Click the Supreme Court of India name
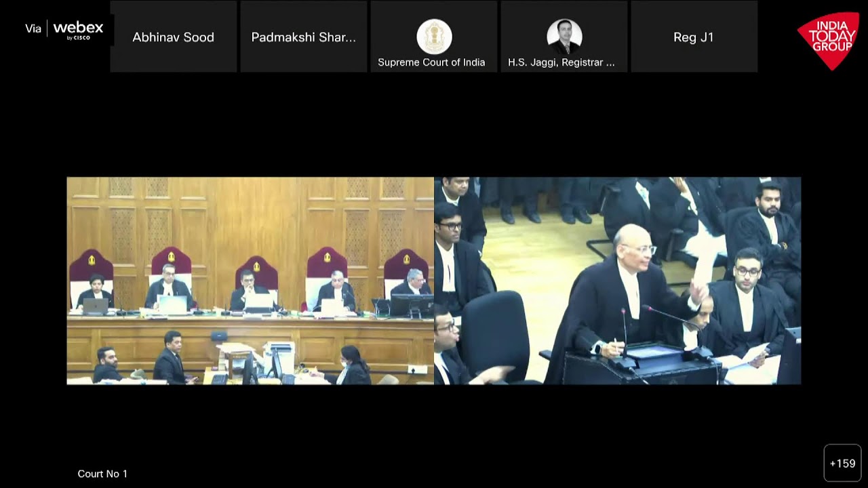868x488 pixels. [x=431, y=62]
